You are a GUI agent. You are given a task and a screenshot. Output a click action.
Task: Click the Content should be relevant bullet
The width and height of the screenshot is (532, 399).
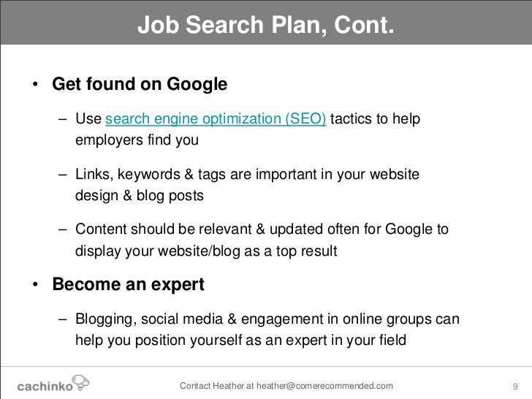pyautogui.click(x=262, y=240)
